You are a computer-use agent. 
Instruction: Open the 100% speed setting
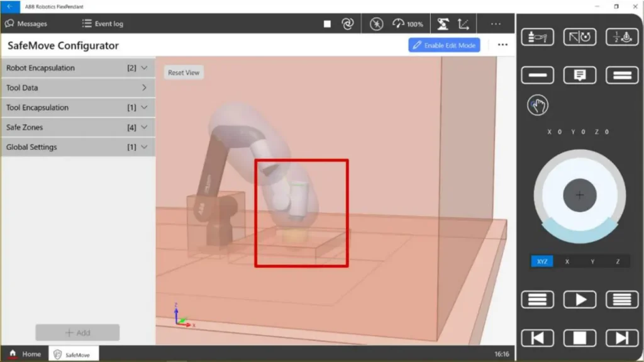(x=408, y=24)
